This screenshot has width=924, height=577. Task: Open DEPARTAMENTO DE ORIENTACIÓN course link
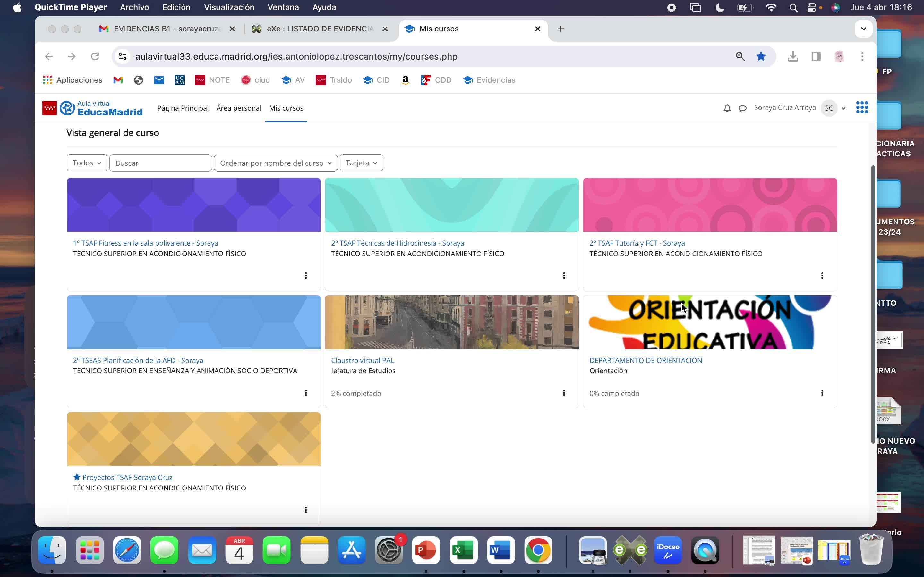(x=645, y=360)
